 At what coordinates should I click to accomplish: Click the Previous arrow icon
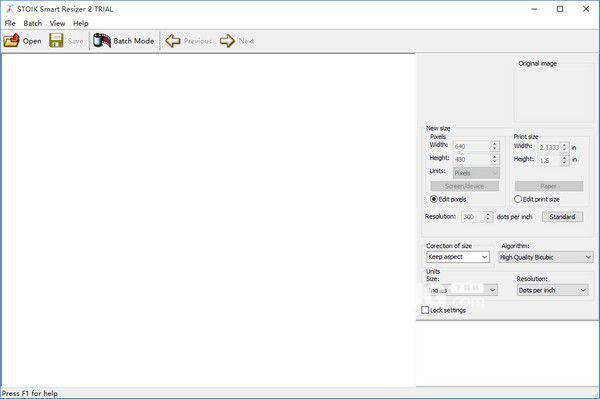(x=173, y=41)
